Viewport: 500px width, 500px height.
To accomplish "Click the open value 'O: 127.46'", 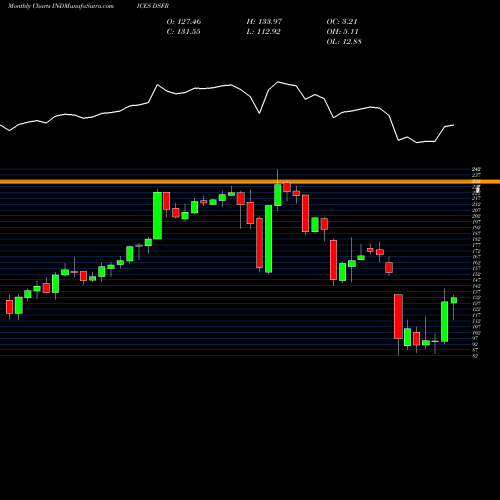I will click(x=184, y=22).
